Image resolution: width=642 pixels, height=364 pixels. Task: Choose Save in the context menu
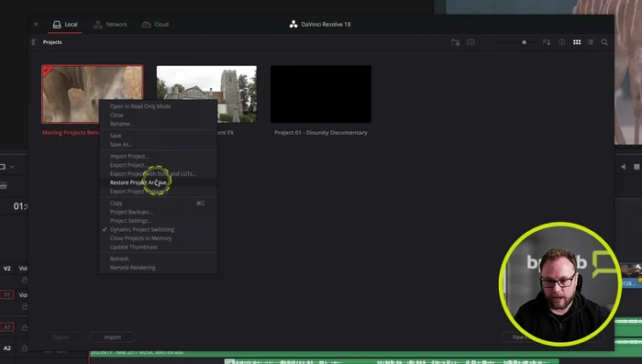(x=116, y=136)
